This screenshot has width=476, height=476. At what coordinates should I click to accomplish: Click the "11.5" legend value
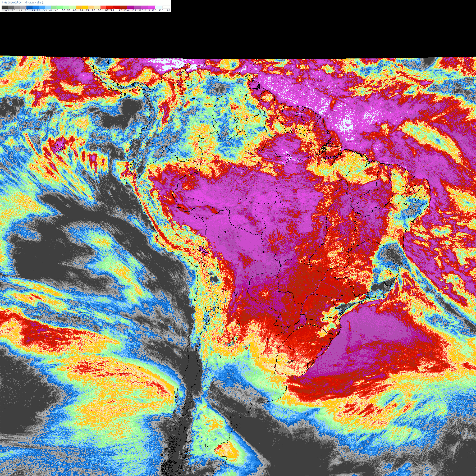point(147,10)
